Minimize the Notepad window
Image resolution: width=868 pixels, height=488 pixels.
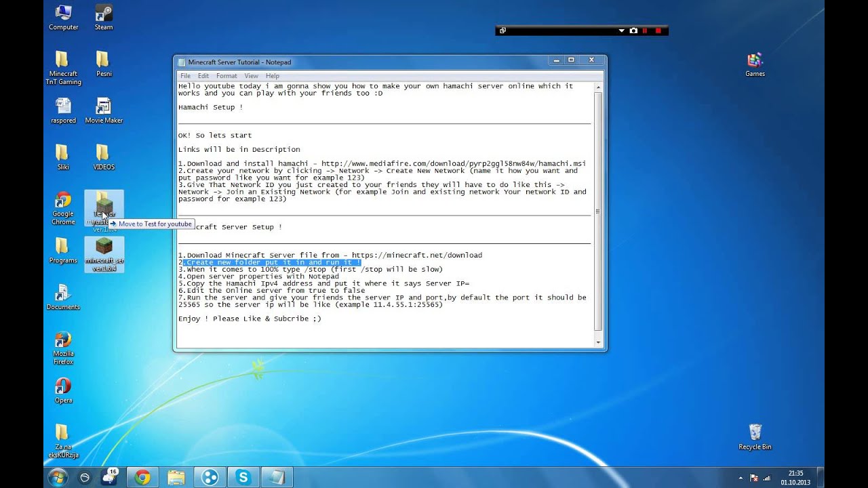[555, 60]
